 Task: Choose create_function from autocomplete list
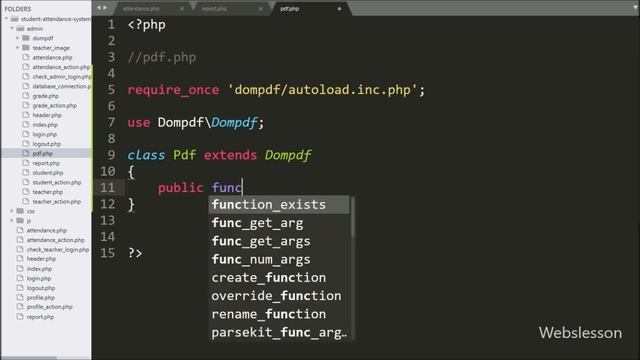click(279, 278)
